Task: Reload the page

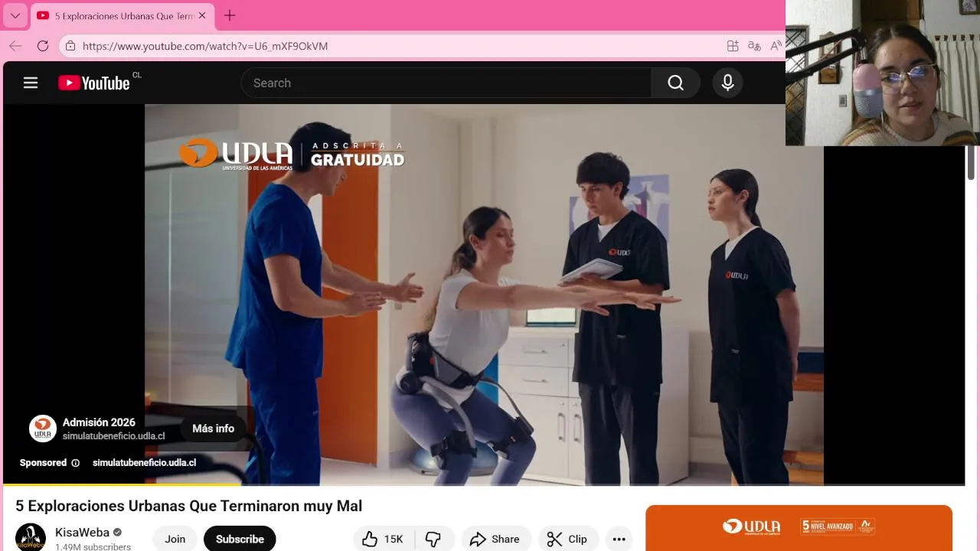Action: click(43, 46)
